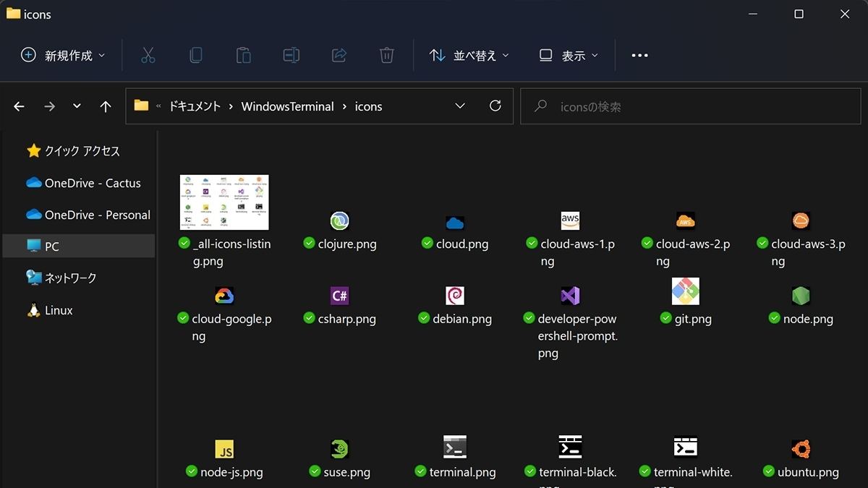Click the csharp.png file name
This screenshot has width=868, height=488.
click(x=346, y=319)
